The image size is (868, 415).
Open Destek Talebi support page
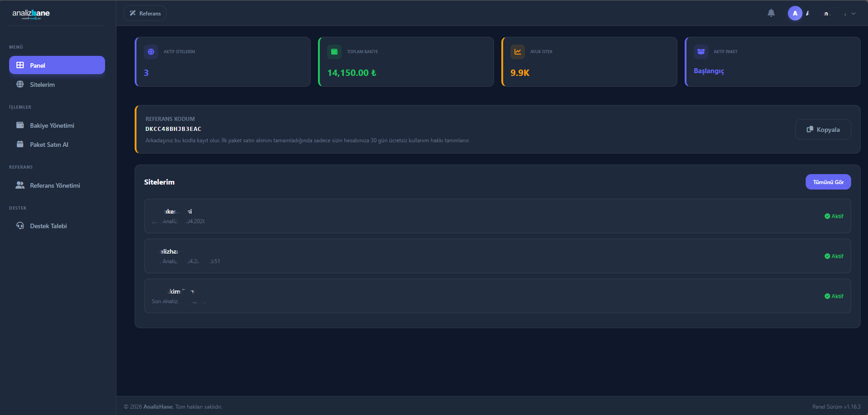click(48, 226)
